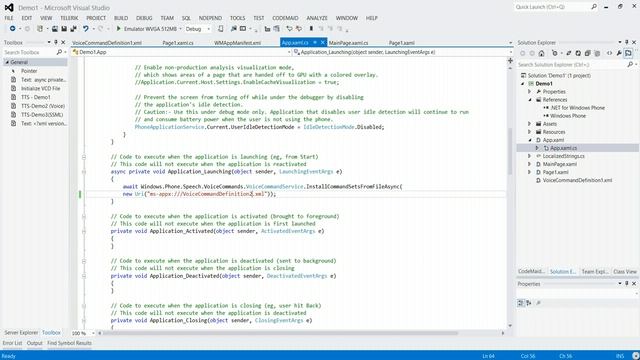Click the View Code icon in Solution Explorer
Viewport: 640px width, 360px height.
[x=609, y=53]
